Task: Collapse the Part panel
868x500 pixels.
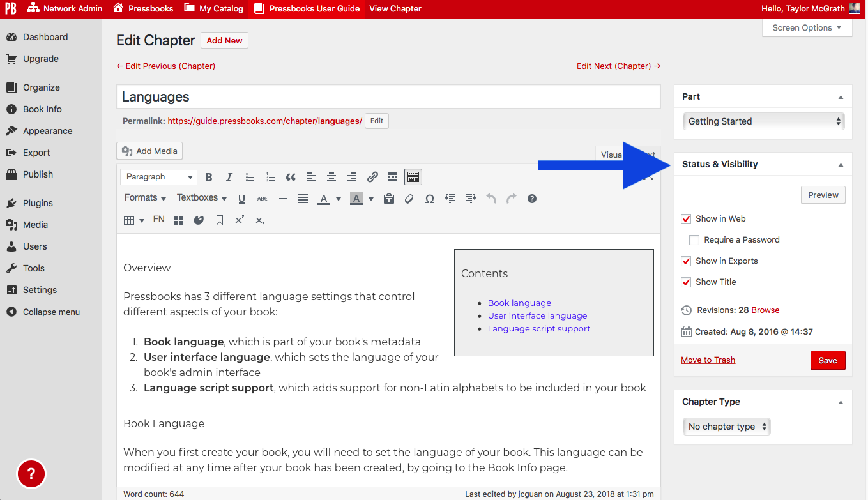Action: tap(841, 97)
